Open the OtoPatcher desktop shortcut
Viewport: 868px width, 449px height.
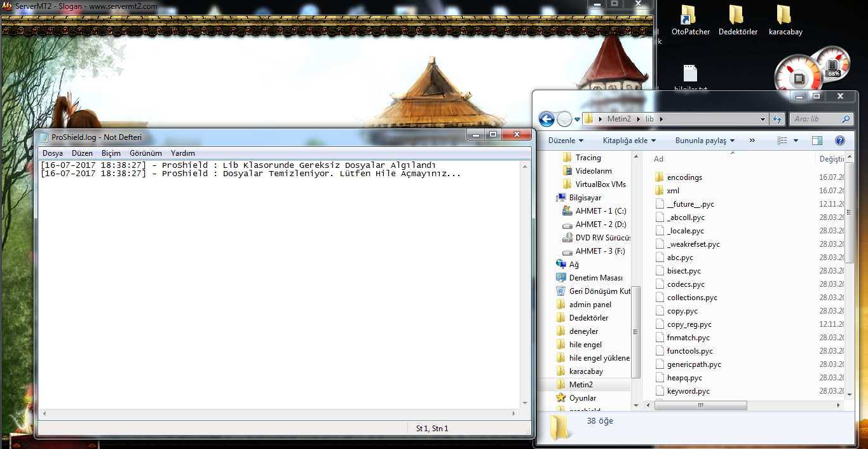pyautogui.click(x=690, y=20)
